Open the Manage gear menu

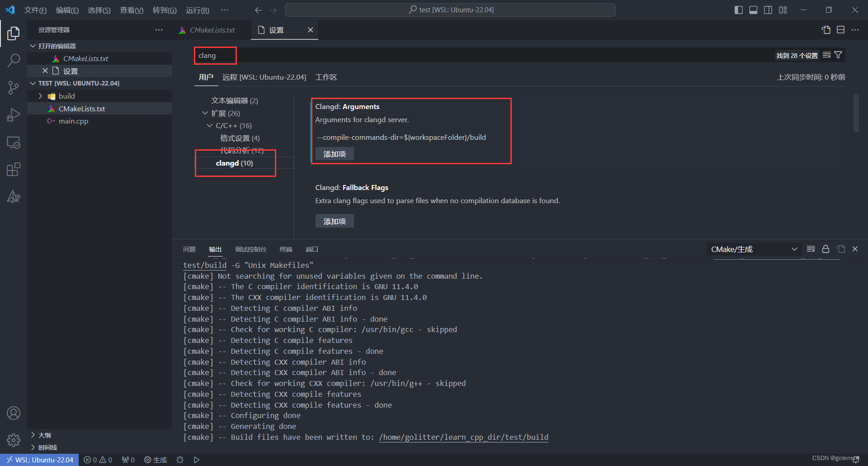14,440
